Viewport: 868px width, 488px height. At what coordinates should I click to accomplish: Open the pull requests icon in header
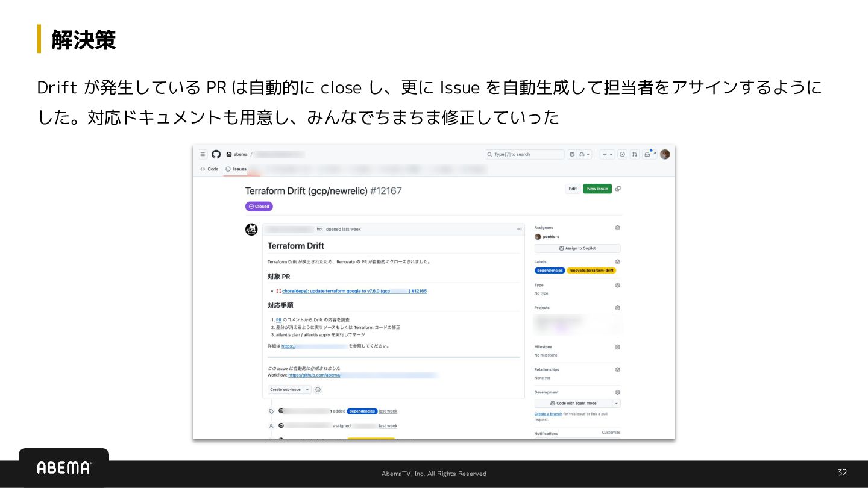[635, 154]
